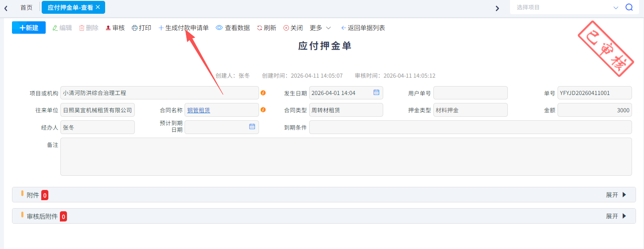Click the 往来单位 field
Screen dimensions: 644x249
pyautogui.click(x=98, y=110)
